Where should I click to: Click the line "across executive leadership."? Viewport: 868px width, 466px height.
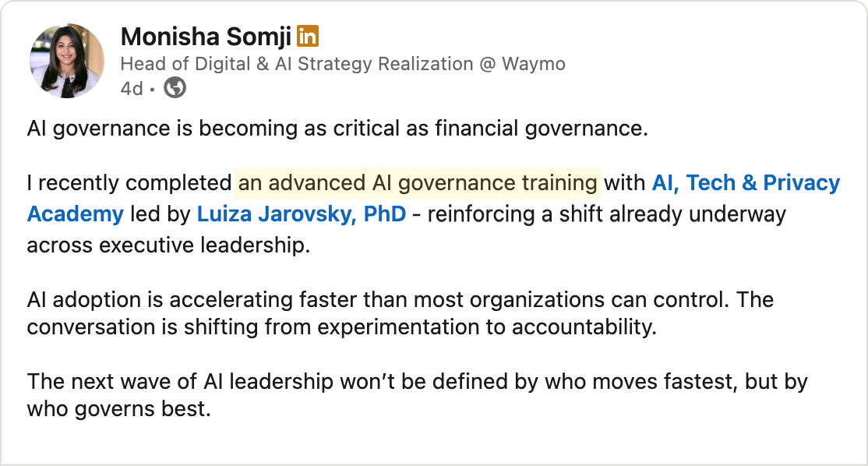point(168,245)
